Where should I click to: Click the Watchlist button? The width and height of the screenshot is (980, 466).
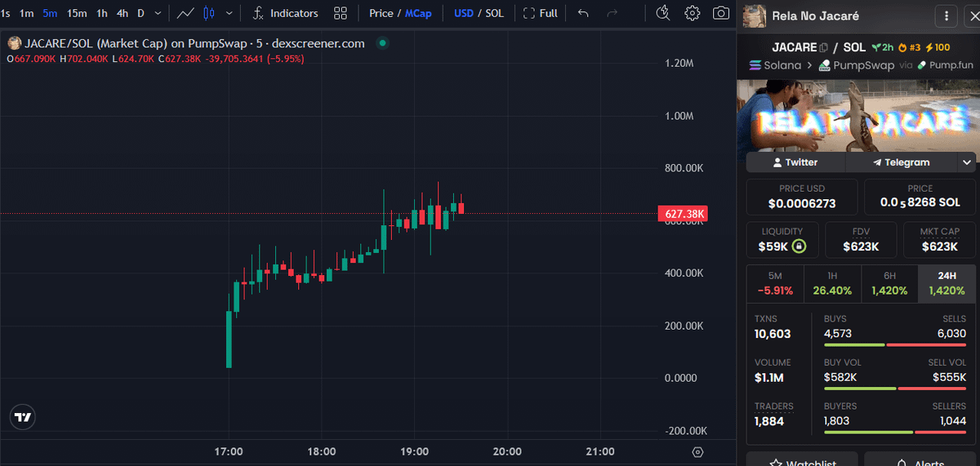pos(802,461)
